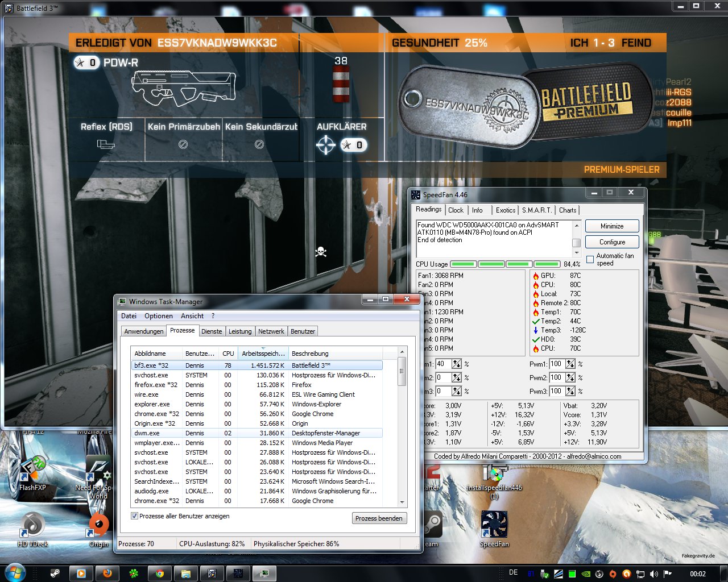Click the Steam icon in the taskbar

[x=55, y=573]
